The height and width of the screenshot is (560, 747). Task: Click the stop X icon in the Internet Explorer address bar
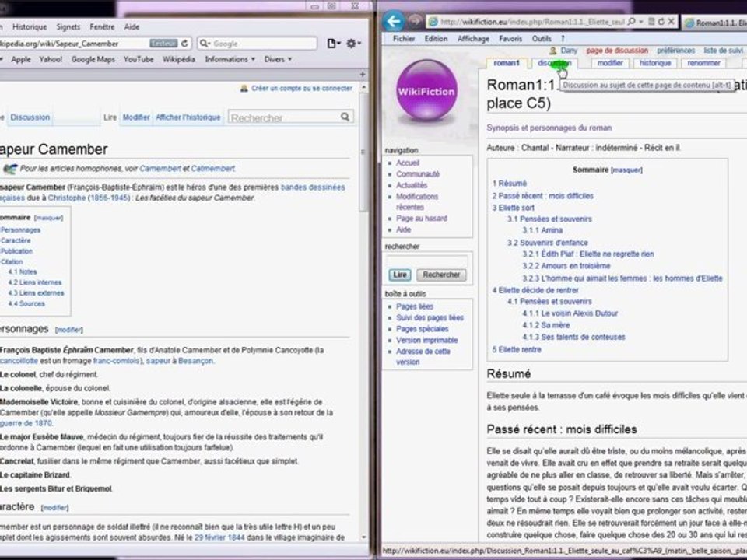click(671, 22)
